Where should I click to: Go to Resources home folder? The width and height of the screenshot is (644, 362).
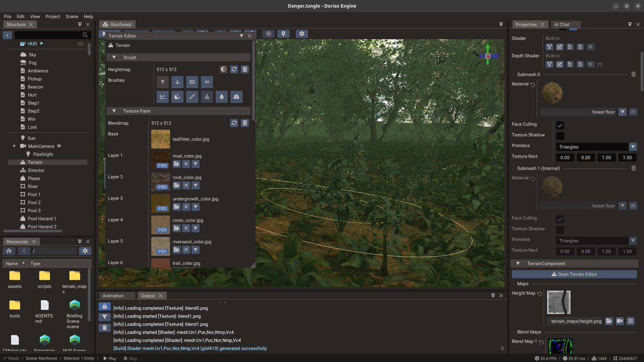[x=9, y=251]
